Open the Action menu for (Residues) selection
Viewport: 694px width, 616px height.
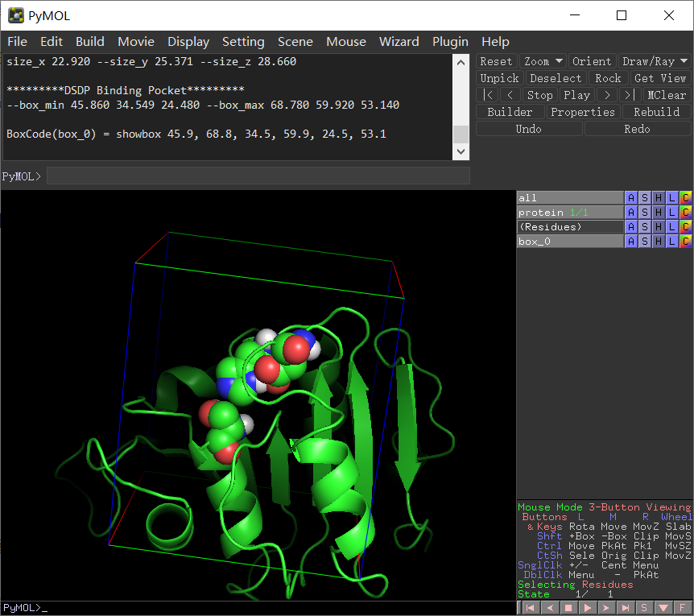(x=631, y=226)
